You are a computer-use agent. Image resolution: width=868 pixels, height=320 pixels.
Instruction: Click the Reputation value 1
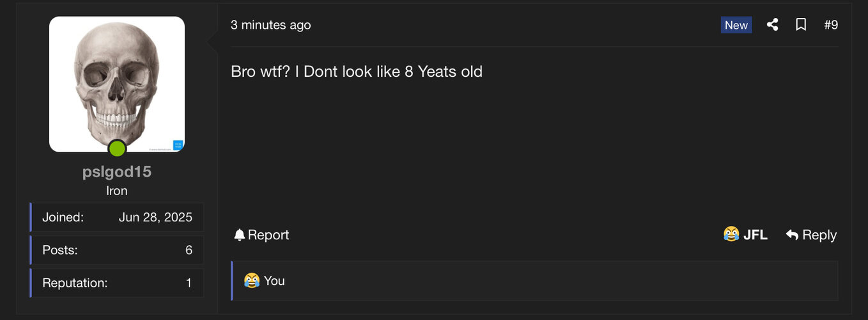pyautogui.click(x=189, y=282)
